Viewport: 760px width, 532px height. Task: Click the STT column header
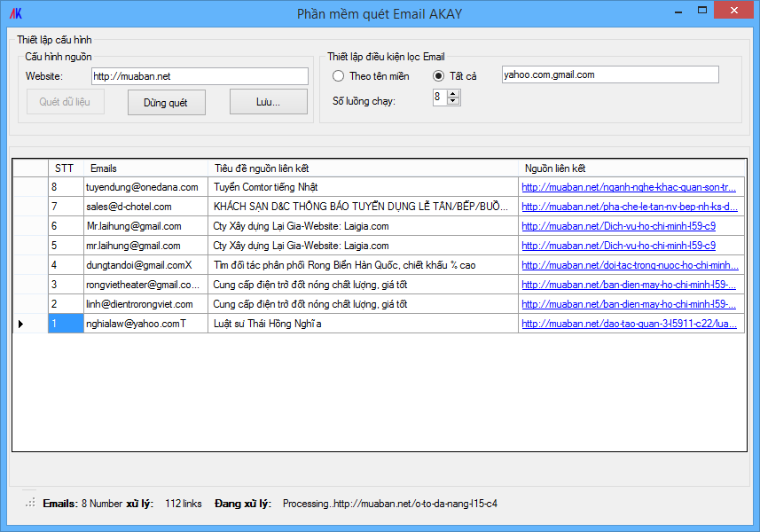(66, 168)
